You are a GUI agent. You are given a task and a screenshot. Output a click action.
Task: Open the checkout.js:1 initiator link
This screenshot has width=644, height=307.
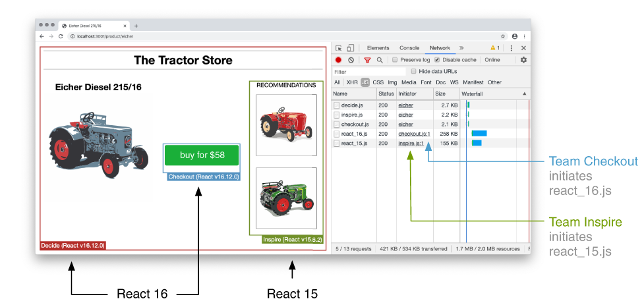pyautogui.click(x=414, y=134)
